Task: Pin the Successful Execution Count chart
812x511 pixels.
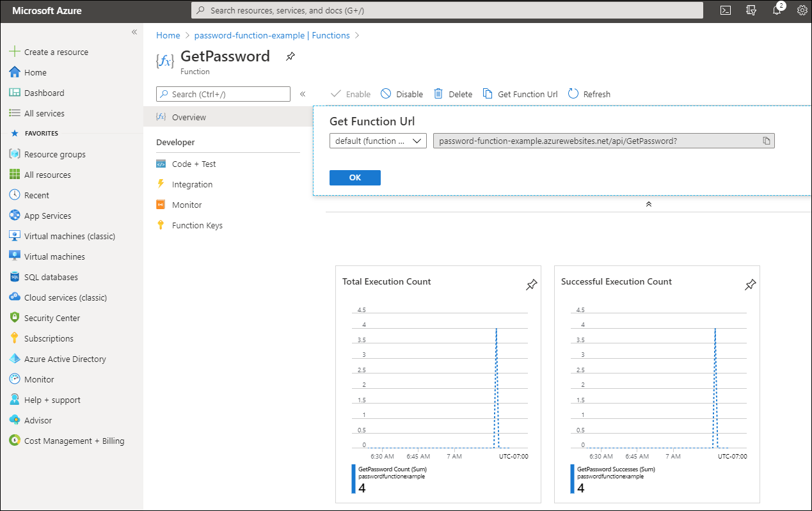Action: click(x=750, y=285)
